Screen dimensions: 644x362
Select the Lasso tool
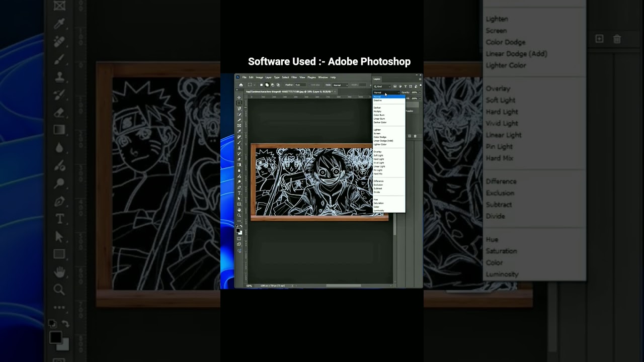239,109
